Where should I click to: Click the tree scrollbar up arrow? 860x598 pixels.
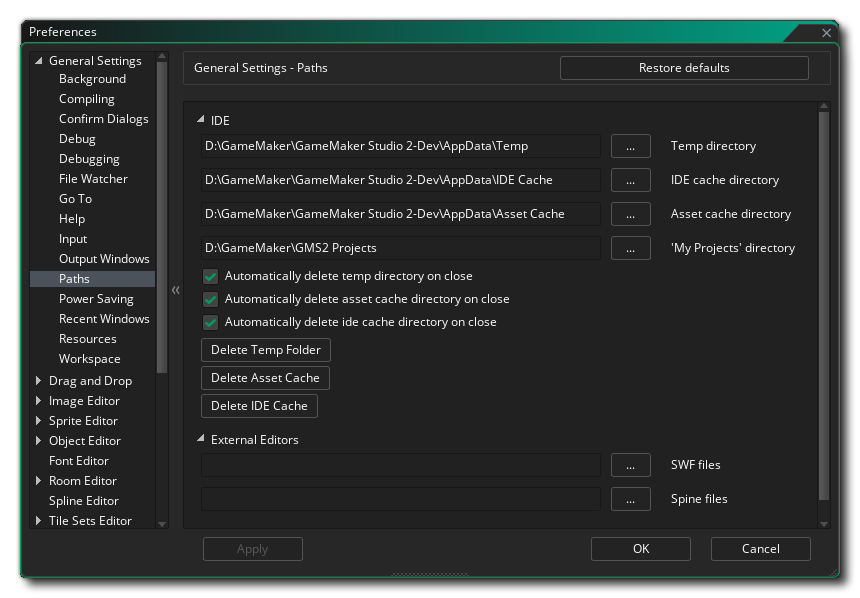162,56
